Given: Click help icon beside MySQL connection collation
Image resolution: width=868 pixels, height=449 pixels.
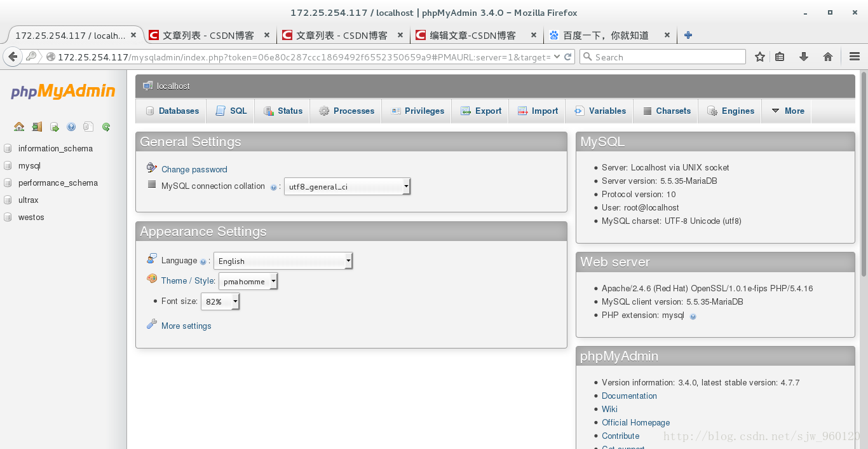Looking at the screenshot, I should [x=273, y=188].
